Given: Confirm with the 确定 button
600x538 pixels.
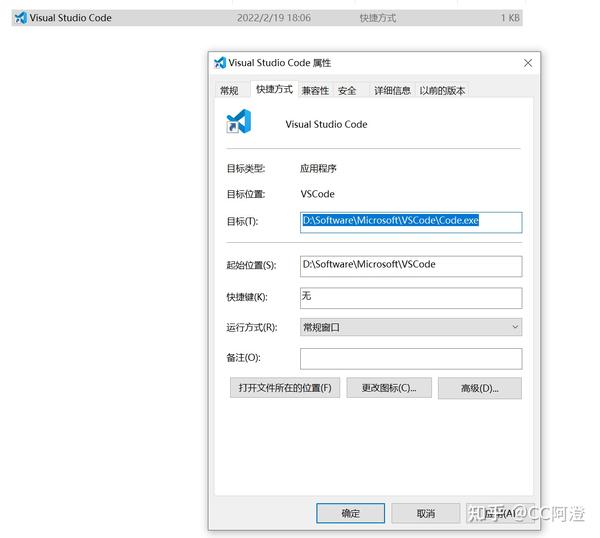Looking at the screenshot, I should point(351,513).
